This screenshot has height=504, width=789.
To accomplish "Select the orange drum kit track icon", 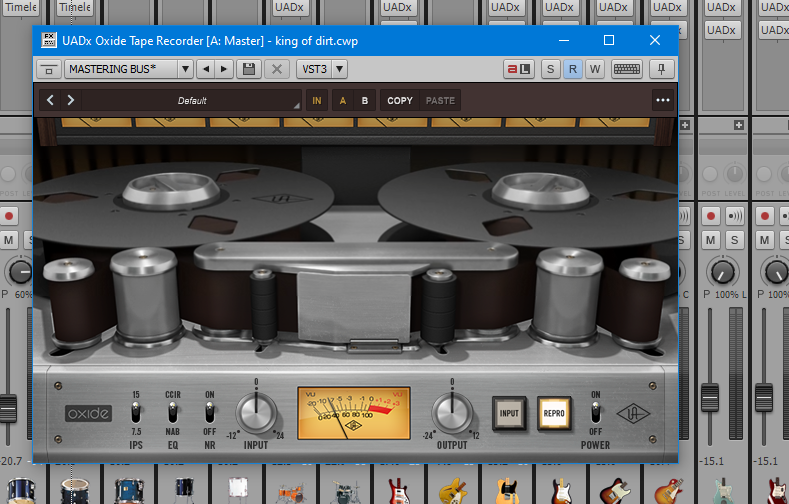I will pos(291,491).
